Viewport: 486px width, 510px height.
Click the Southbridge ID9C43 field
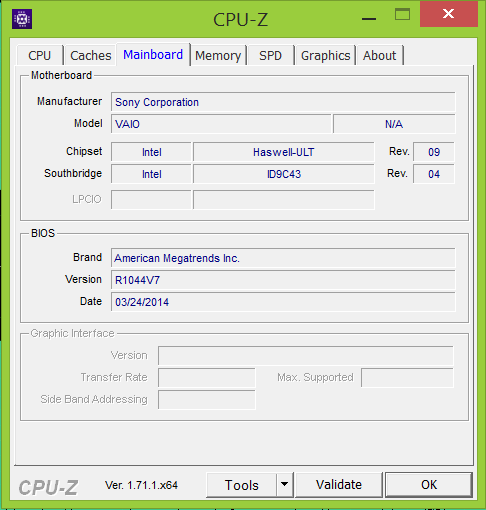284,174
